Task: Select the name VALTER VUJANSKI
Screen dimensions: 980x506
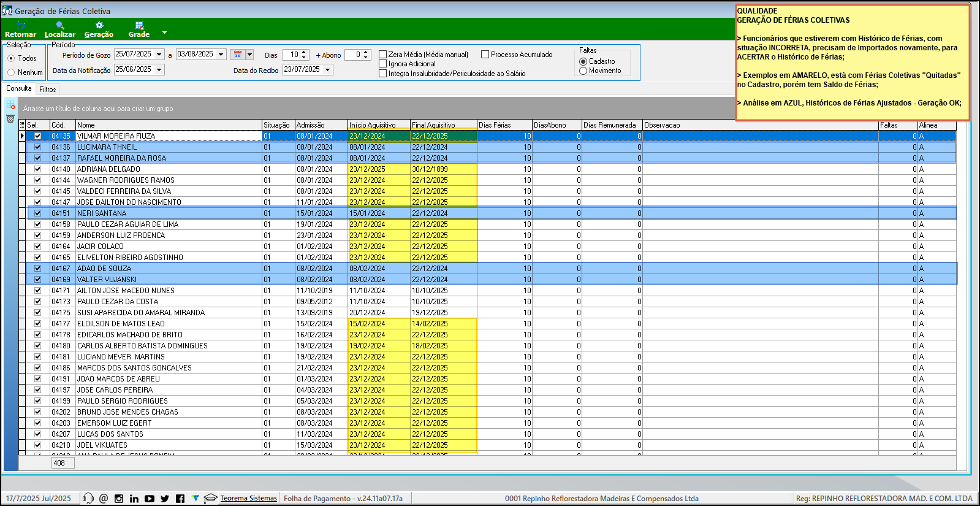Action: tap(107, 280)
